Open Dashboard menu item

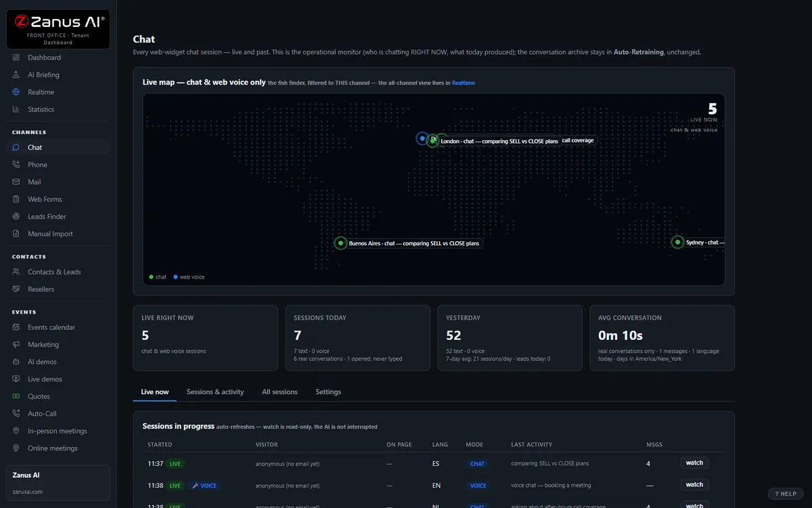[x=58, y=58]
